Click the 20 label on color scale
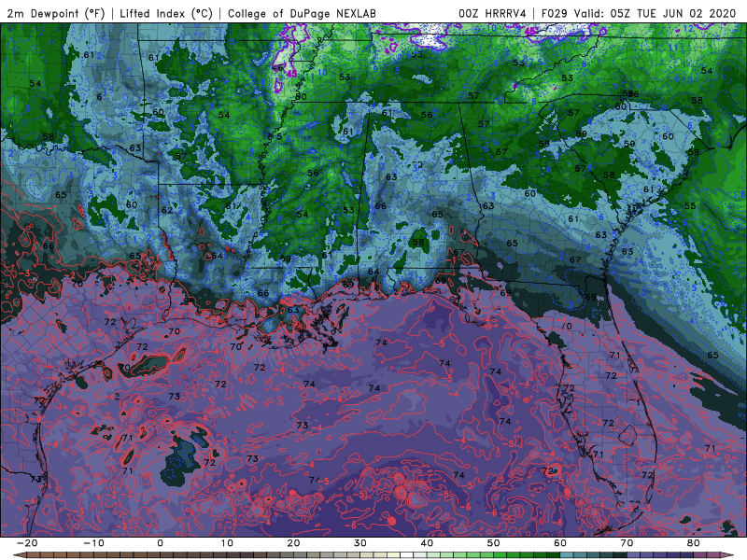This screenshot has height=560, width=747. (293, 543)
